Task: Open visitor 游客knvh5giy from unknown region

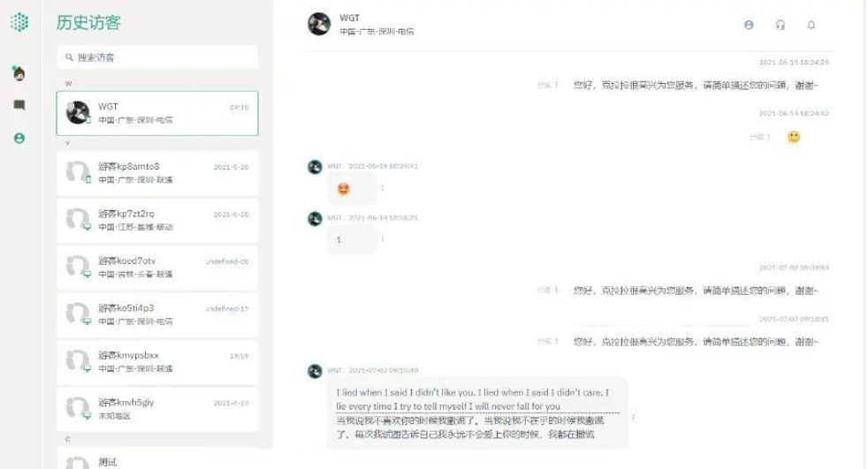Action: [x=157, y=409]
